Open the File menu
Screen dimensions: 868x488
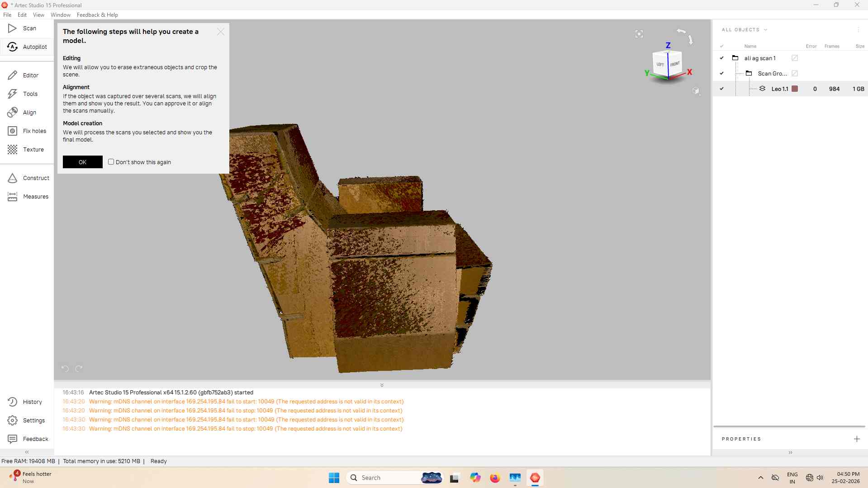(7, 15)
